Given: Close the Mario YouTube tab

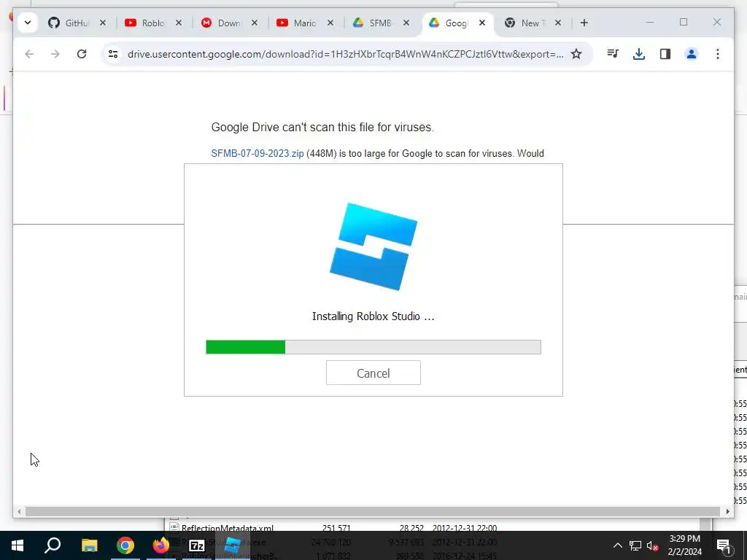Looking at the screenshot, I should [x=330, y=23].
